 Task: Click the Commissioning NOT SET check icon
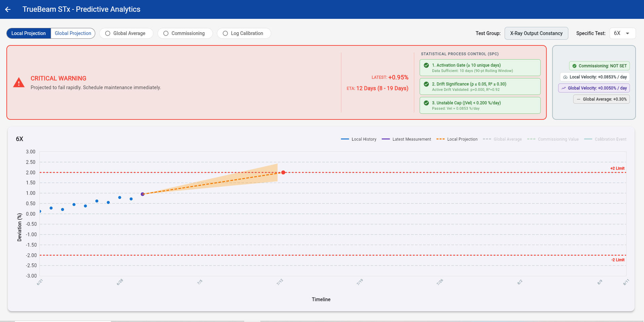point(574,66)
